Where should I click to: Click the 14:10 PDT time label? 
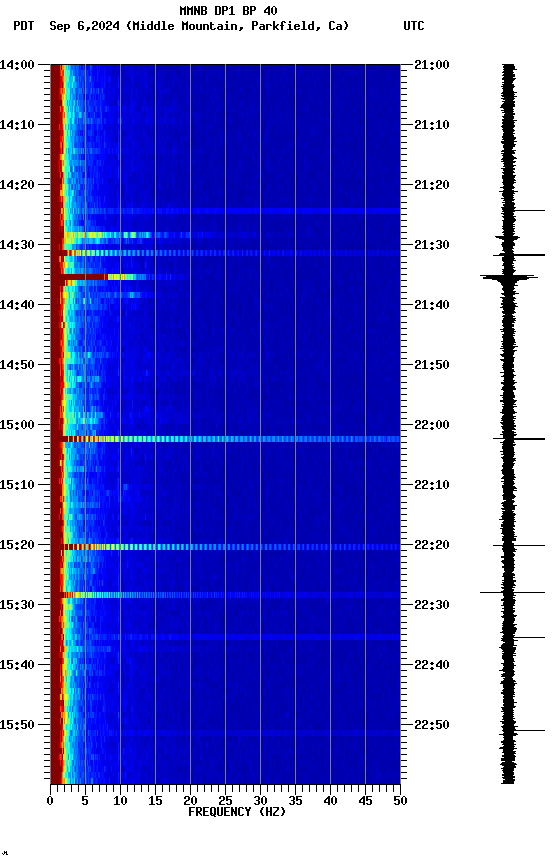click(17, 125)
